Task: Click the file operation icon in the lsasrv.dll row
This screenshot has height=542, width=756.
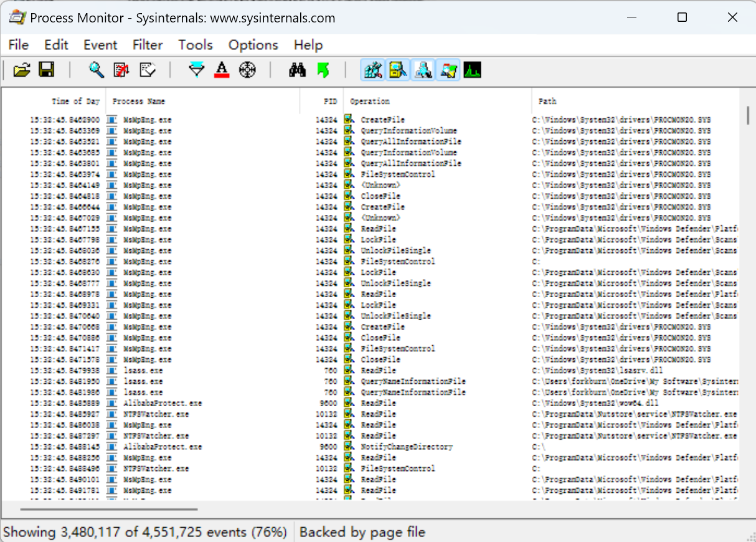Action: click(x=349, y=371)
